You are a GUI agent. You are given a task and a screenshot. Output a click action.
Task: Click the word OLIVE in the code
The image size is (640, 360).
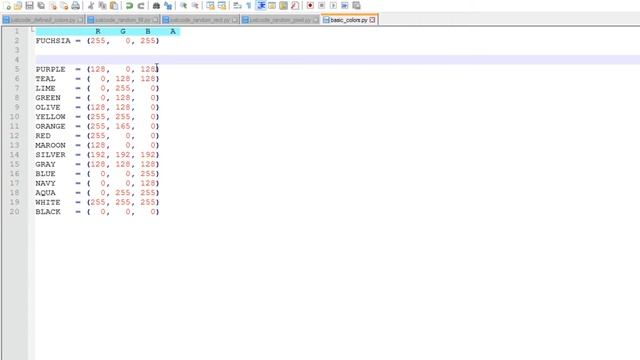tap(48, 107)
